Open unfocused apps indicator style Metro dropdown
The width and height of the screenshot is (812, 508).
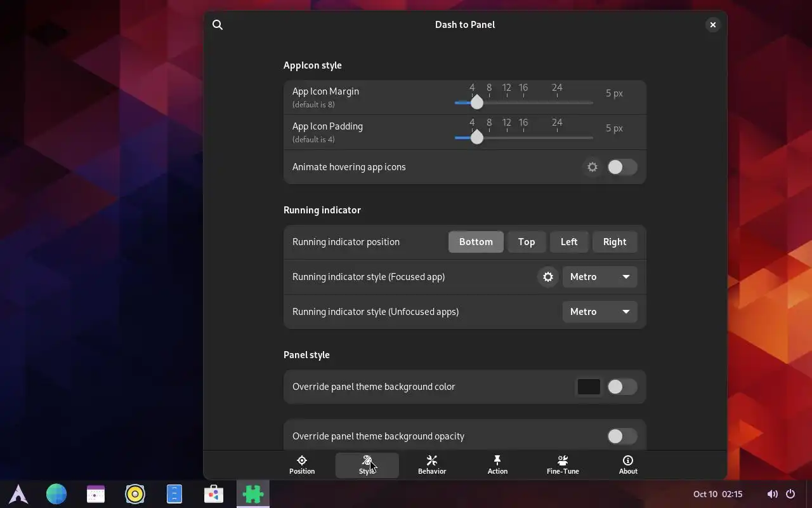[x=599, y=312]
